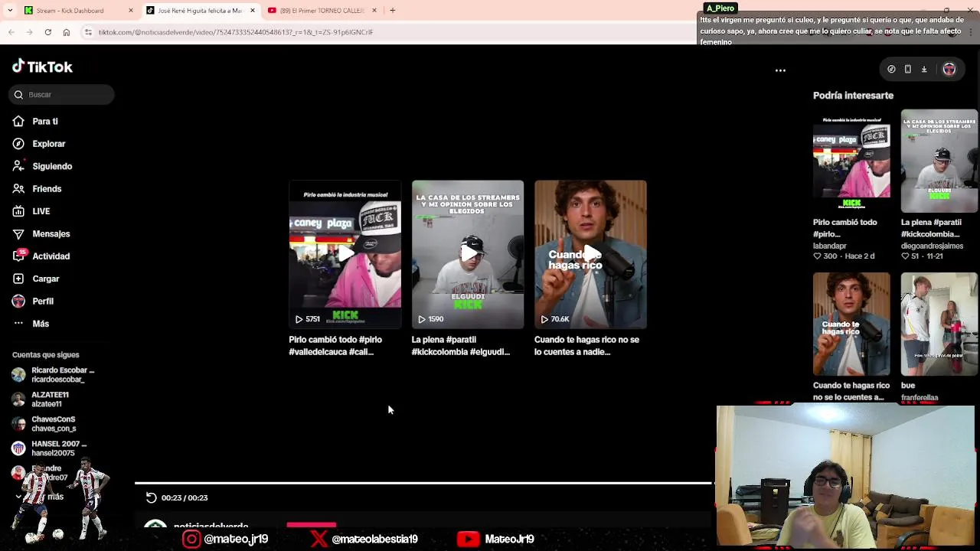Open the three-dot video options menu
This screenshot has width=980, height=551.
(x=780, y=70)
